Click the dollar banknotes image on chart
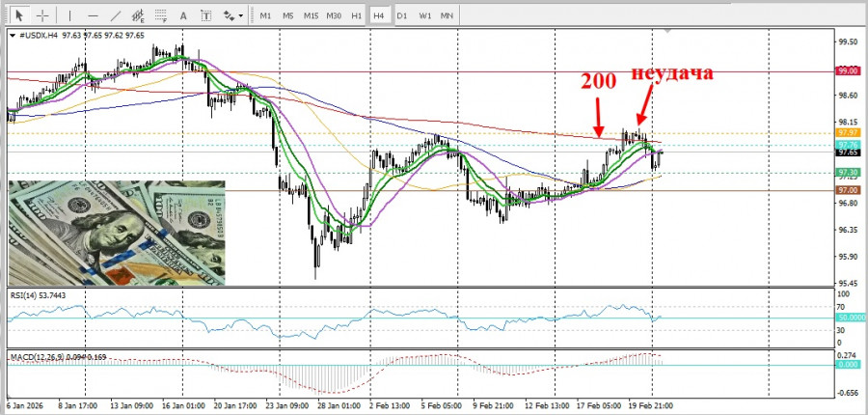This screenshot has height=415, width=868. [117, 233]
